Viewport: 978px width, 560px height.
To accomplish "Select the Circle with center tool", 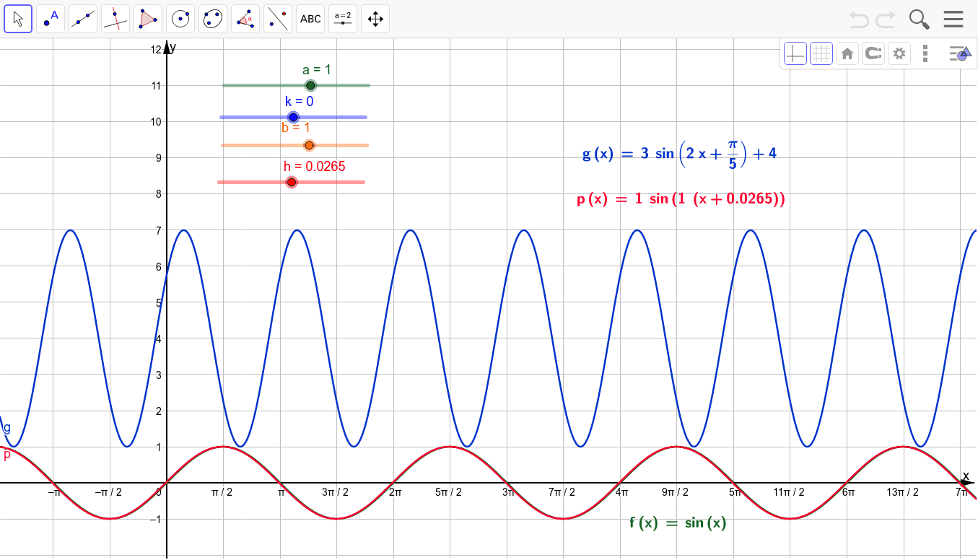I will [x=180, y=19].
